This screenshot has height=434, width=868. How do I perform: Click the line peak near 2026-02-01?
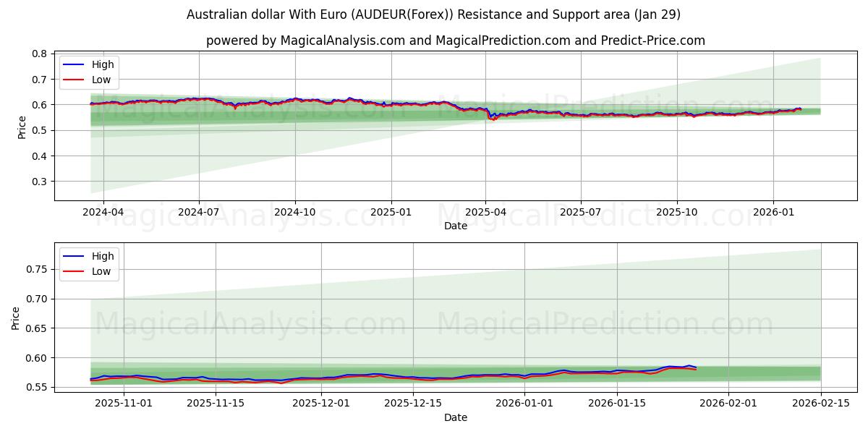click(687, 366)
